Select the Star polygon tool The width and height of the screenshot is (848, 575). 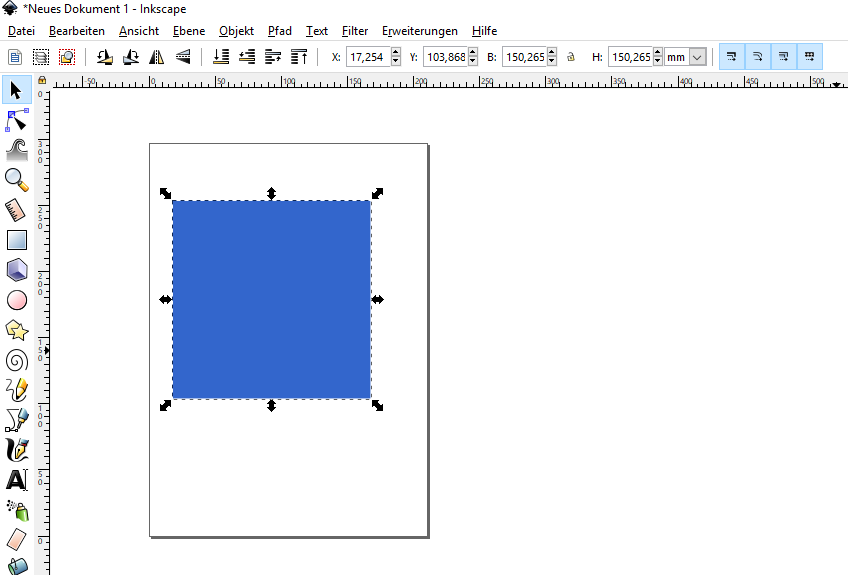click(x=16, y=330)
